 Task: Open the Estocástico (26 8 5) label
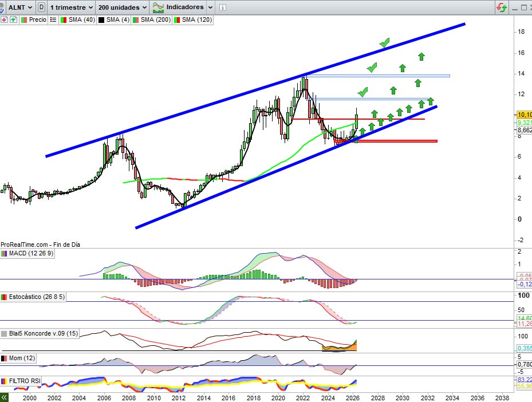pos(37,297)
